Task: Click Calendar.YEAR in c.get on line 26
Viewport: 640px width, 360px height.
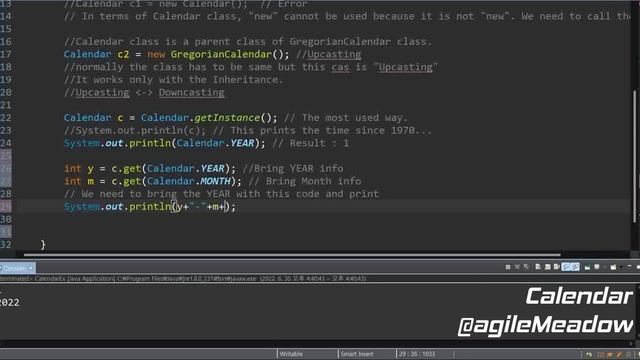Action: (x=185, y=168)
